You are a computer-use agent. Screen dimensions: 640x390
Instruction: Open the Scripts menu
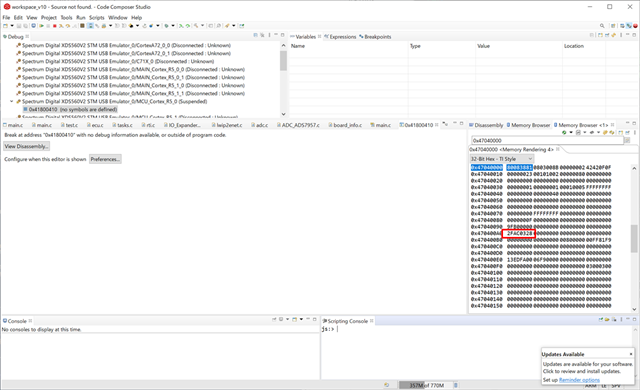coord(97,18)
